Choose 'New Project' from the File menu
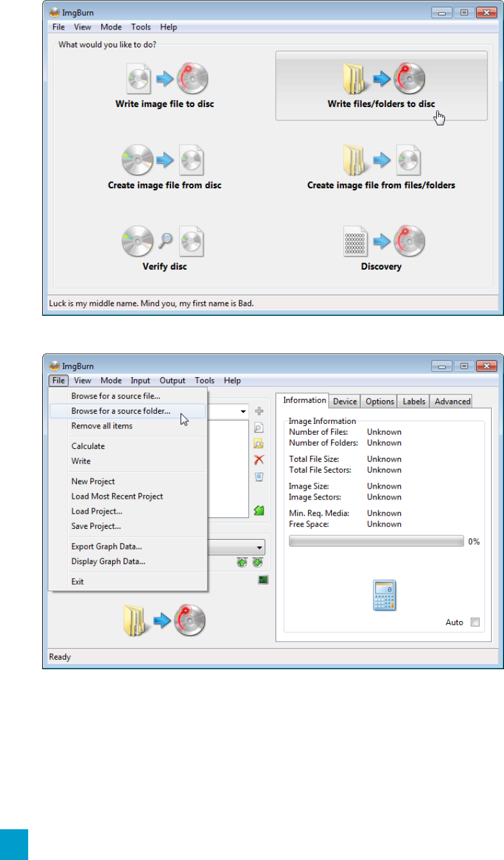The height and width of the screenshot is (860, 504). pyautogui.click(x=128, y=482)
